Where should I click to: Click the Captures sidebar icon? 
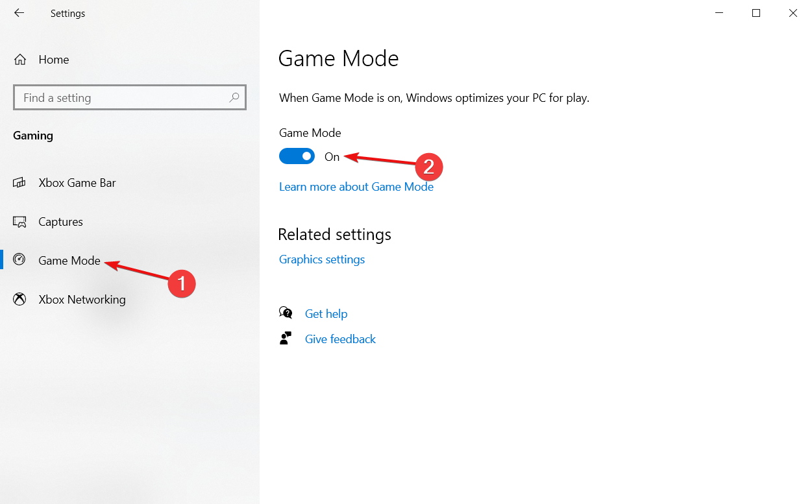point(19,222)
